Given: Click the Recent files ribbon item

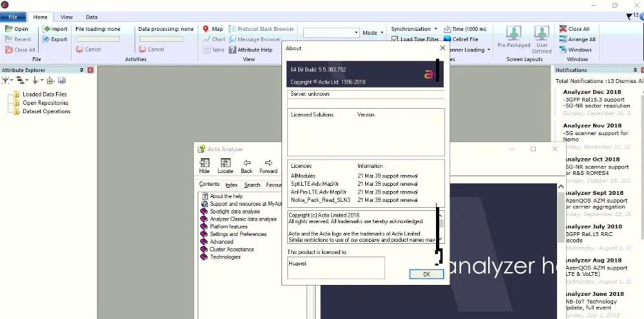Looking at the screenshot, I should 17,39.
